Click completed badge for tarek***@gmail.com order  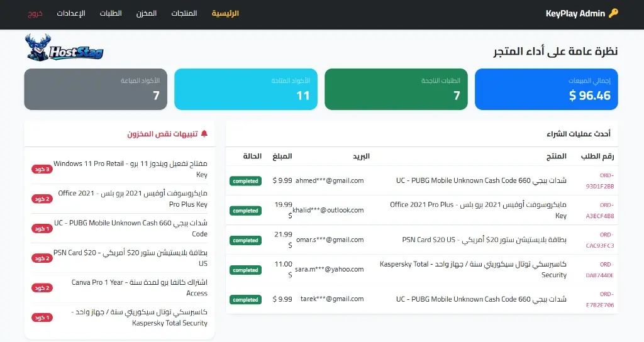coord(246,300)
